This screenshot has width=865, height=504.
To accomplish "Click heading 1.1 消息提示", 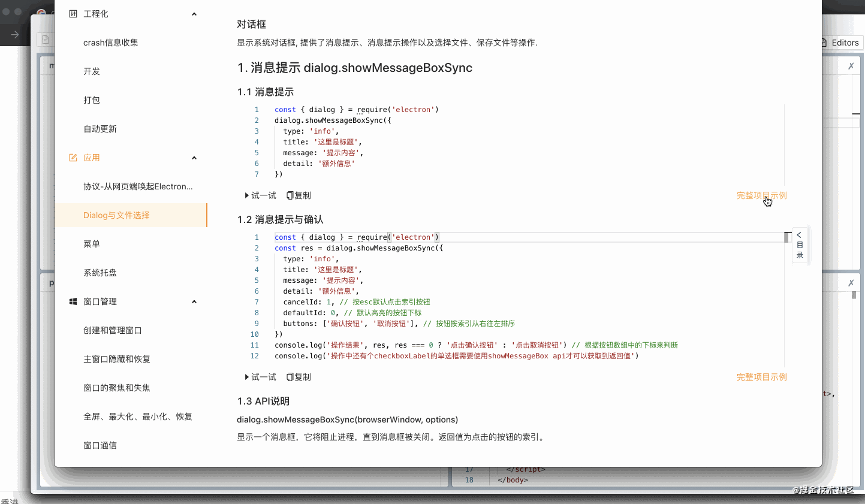I will [266, 92].
